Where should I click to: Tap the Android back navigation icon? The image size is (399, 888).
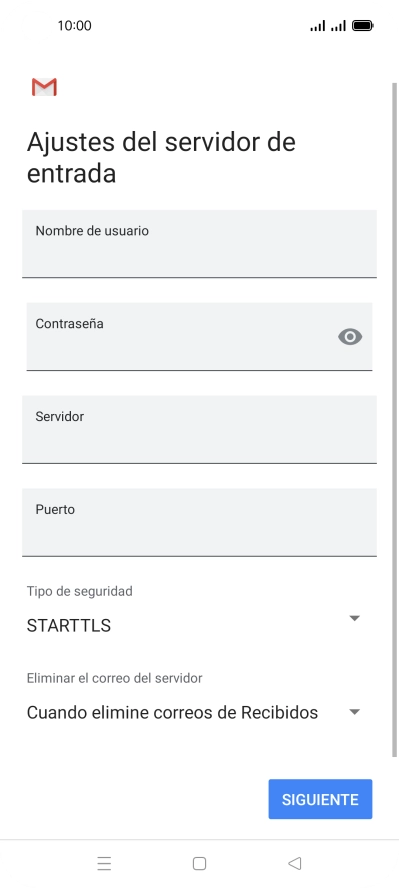point(294,863)
